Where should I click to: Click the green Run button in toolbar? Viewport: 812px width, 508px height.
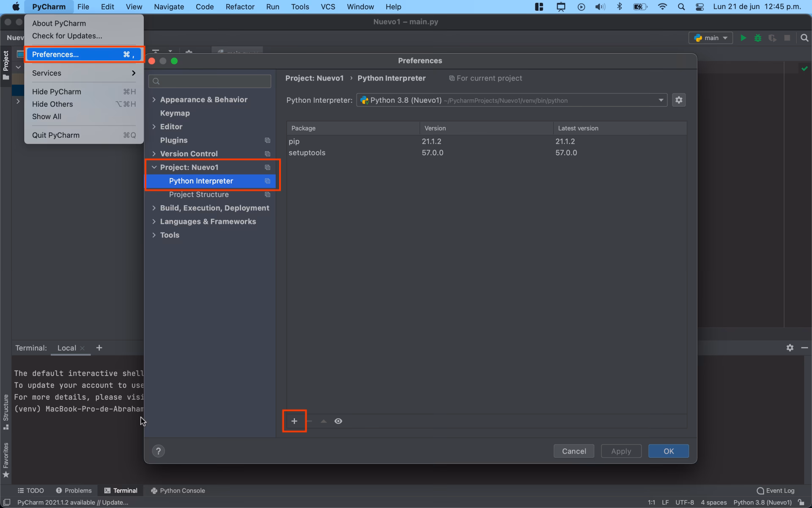click(743, 38)
